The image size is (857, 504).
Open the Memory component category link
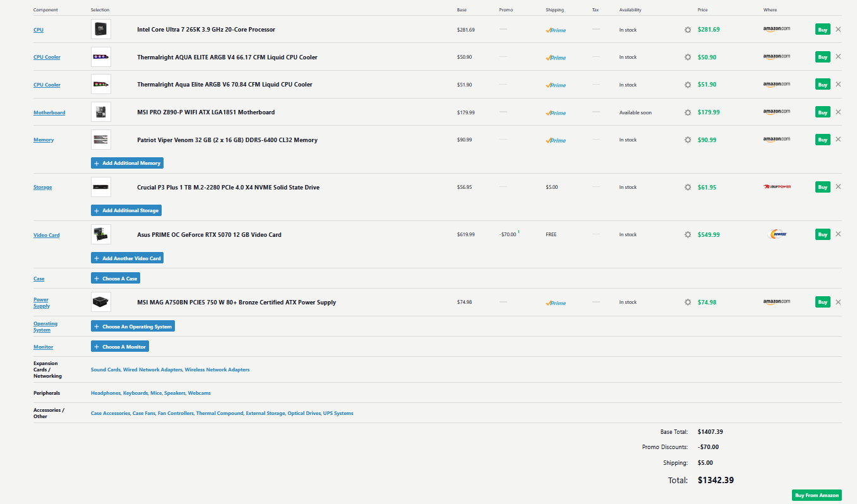pos(44,140)
